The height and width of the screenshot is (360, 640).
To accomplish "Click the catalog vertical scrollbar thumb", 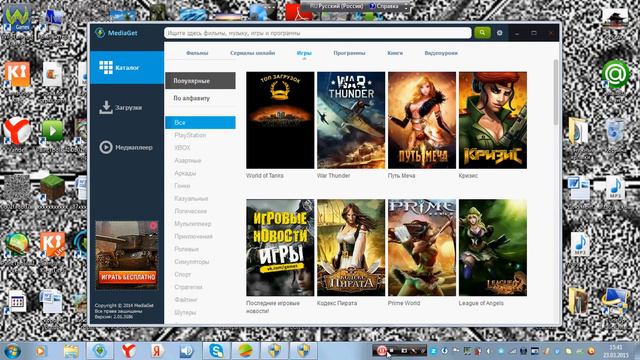I will click(x=556, y=92).
